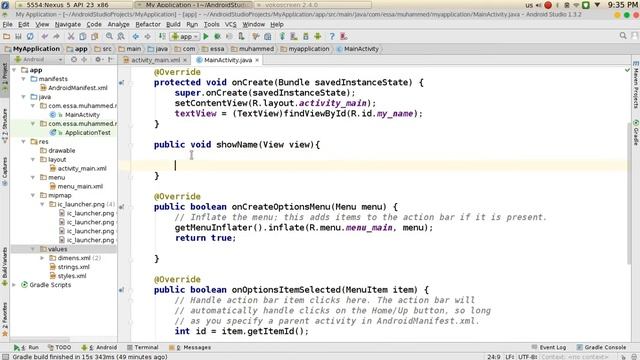This screenshot has height=360, width=640.
Task: Toggle the Terminal tool window
Action: tap(142, 347)
